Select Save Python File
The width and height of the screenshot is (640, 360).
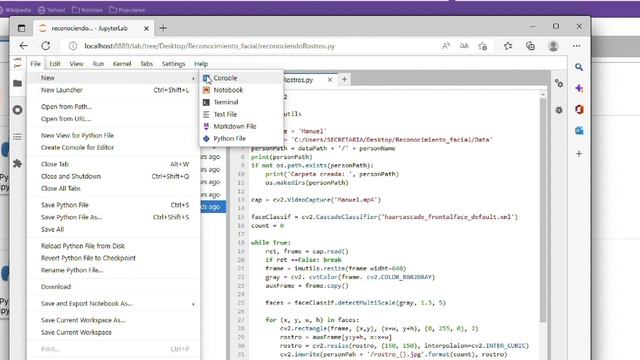click(x=114, y=205)
